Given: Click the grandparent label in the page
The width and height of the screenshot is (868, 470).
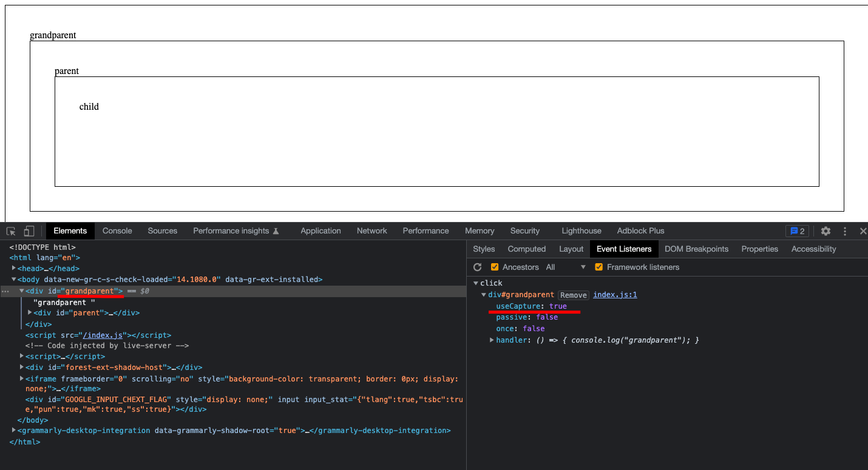Looking at the screenshot, I should [53, 35].
